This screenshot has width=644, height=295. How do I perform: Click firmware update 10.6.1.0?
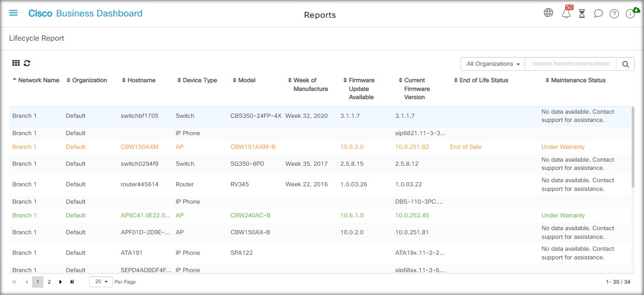click(x=352, y=216)
